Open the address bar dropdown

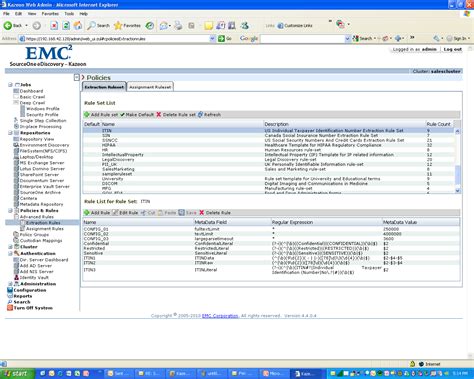coord(213,39)
